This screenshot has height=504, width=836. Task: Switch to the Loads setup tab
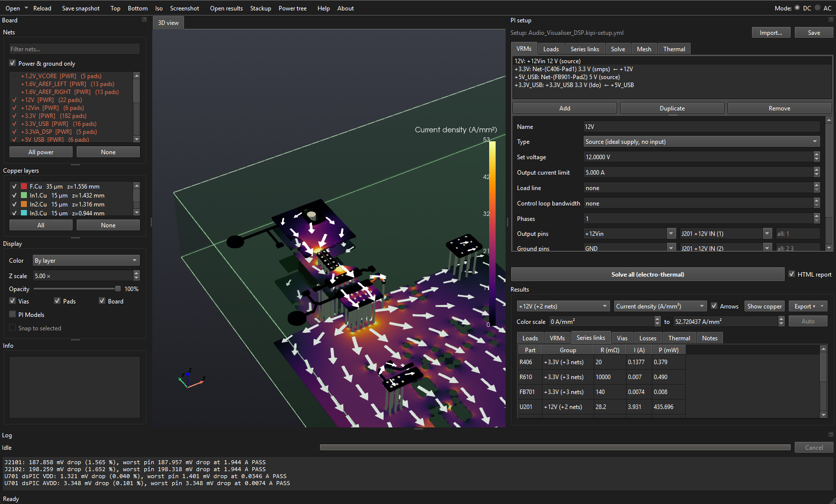[551, 49]
